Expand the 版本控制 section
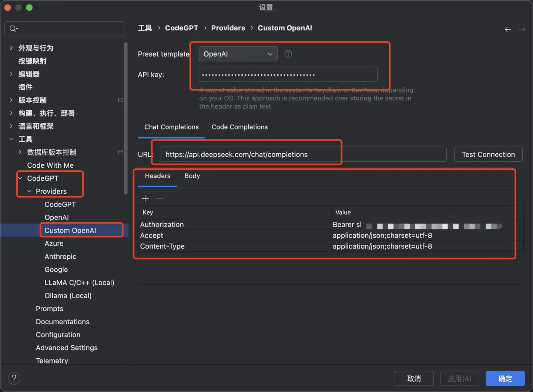 pos(11,100)
